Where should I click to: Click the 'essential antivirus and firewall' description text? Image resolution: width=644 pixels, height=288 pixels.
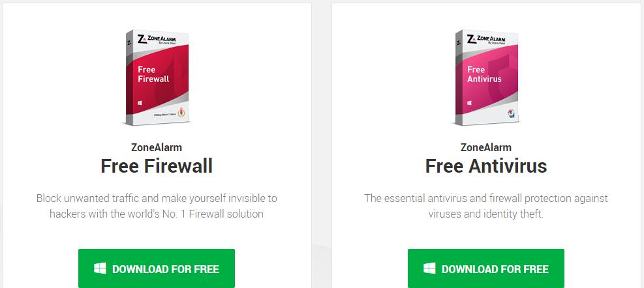486,206
